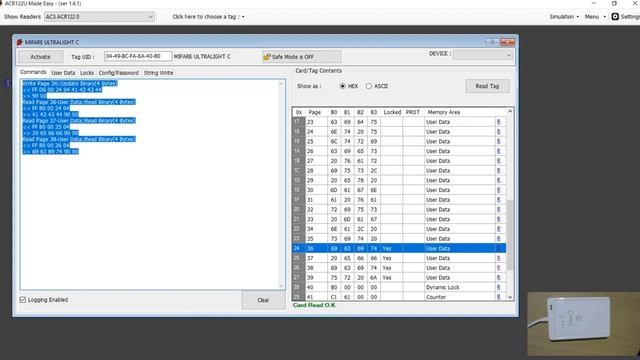This screenshot has height=360, width=640.
Task: Select the ASCII display radio button
Action: click(369, 86)
